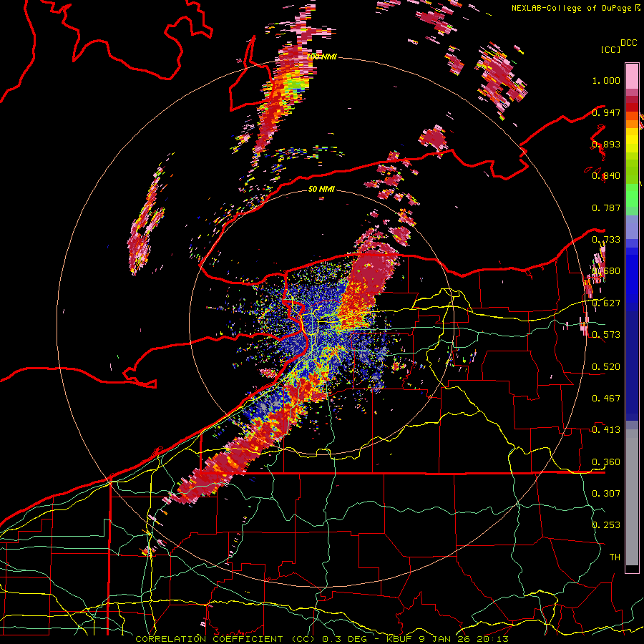
Task: Click the 1.000 legend value
Action: point(606,80)
